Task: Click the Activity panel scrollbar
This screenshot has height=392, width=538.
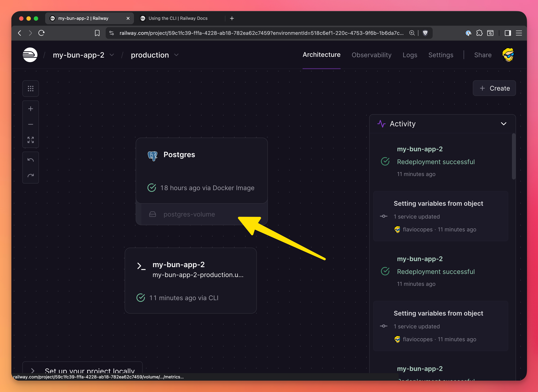Action: tap(514, 157)
